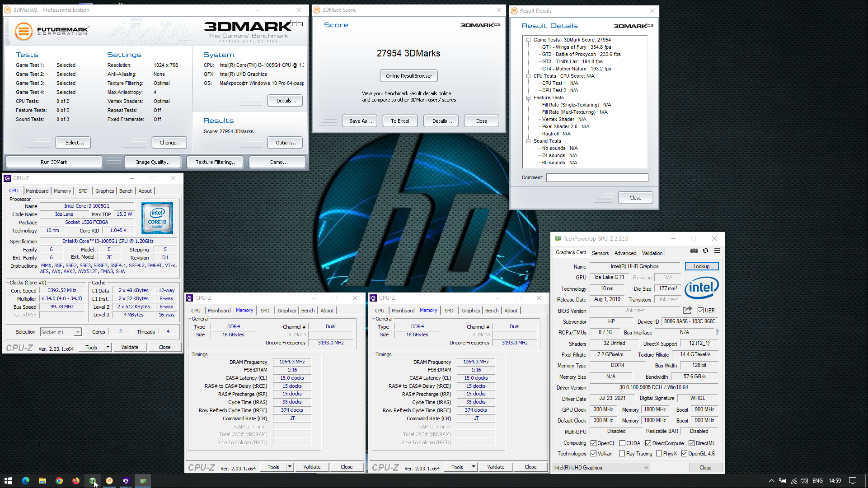The image size is (868, 488).
Task: Open the Windows Start menu
Action: click(x=8, y=481)
